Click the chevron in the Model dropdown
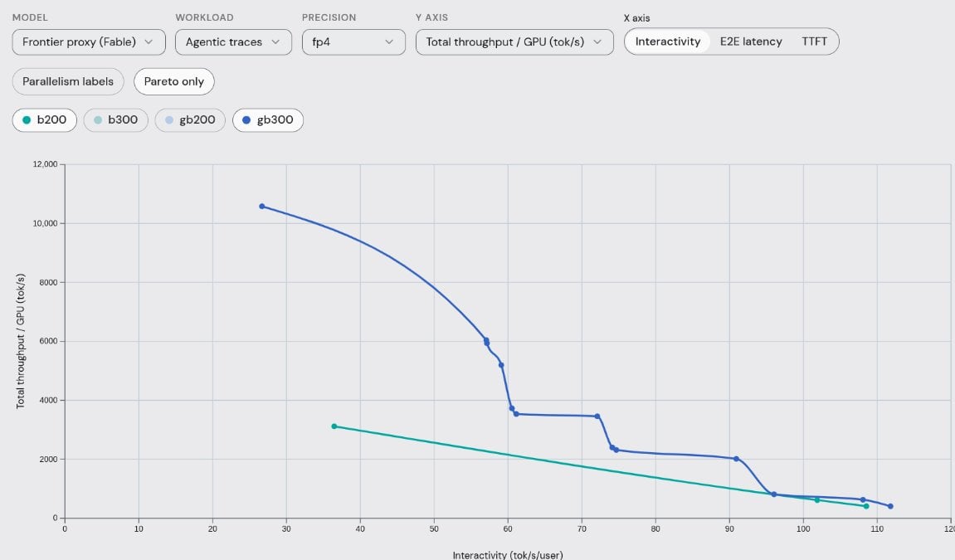Image resolution: width=955 pixels, height=560 pixels. 149,42
